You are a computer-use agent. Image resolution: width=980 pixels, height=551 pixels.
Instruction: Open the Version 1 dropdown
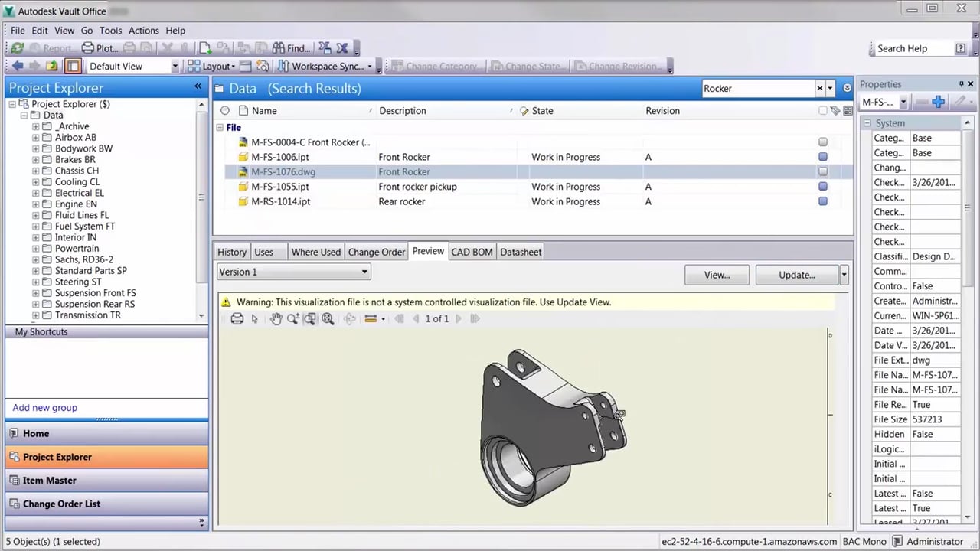pos(365,272)
